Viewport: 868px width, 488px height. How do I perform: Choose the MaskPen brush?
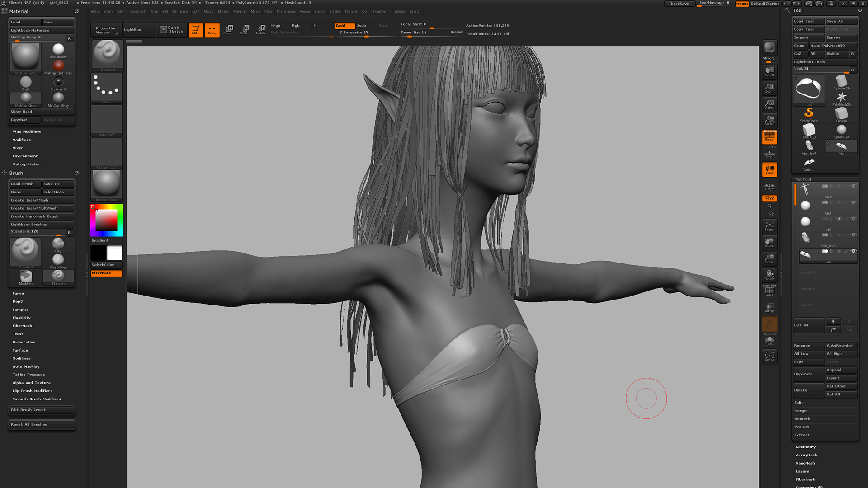(x=26, y=277)
